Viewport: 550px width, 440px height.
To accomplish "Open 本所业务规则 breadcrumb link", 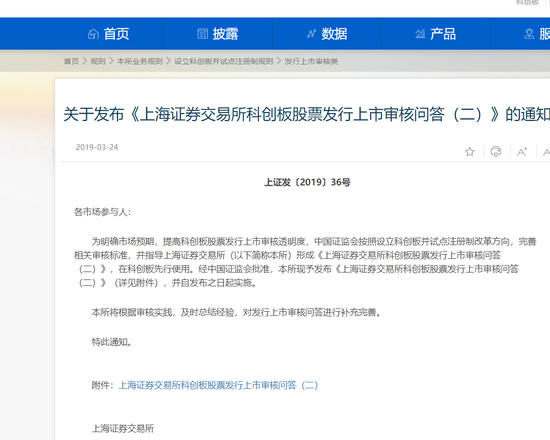I will coord(140,61).
